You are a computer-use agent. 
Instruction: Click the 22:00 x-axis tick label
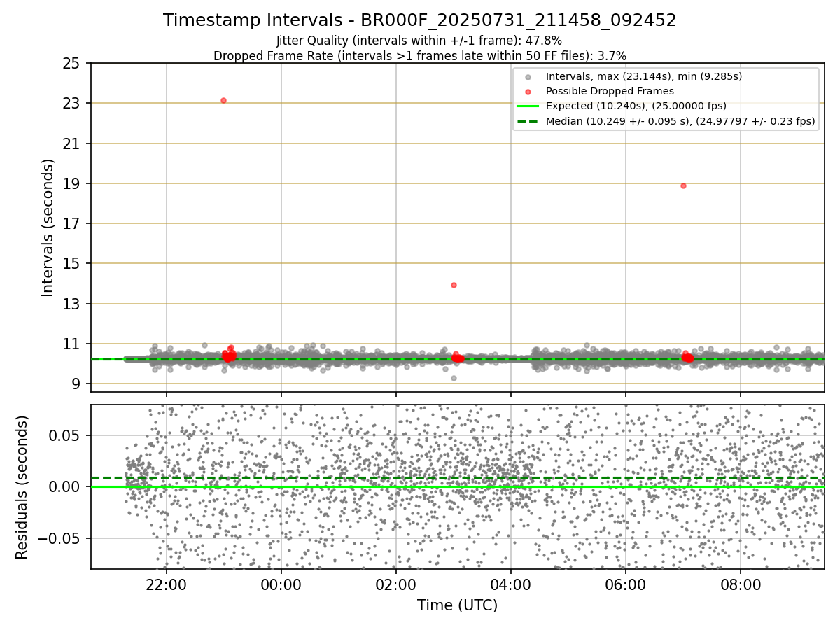point(166,584)
